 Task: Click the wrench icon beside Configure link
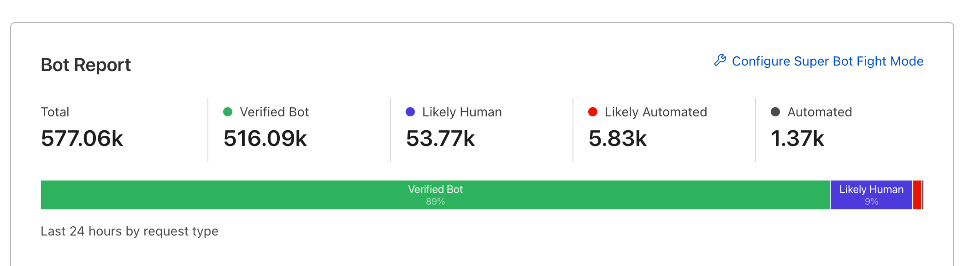point(720,60)
